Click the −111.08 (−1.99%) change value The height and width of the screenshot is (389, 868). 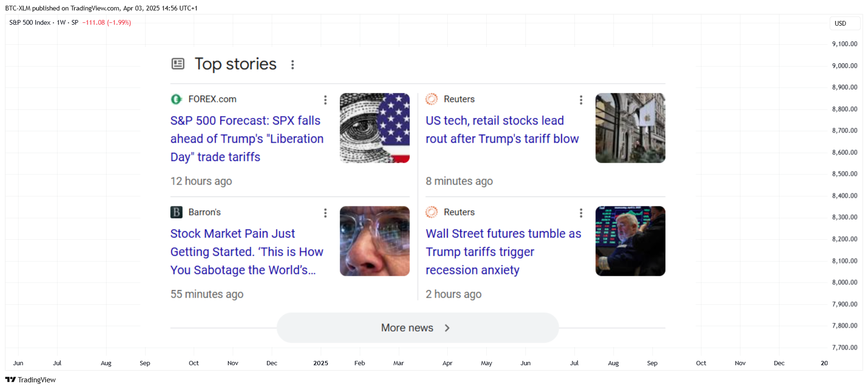pos(107,22)
